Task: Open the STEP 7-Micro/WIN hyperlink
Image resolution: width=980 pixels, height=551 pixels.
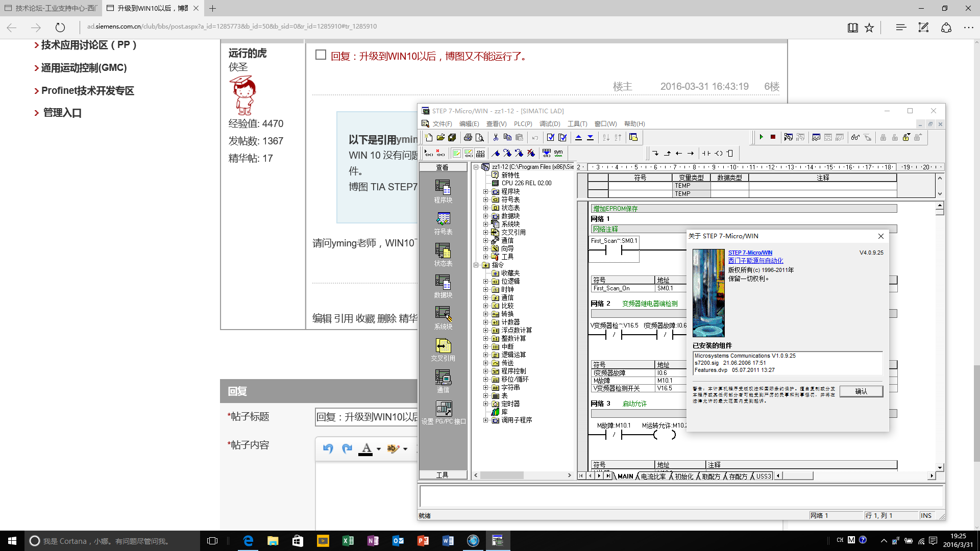Action: (x=750, y=253)
